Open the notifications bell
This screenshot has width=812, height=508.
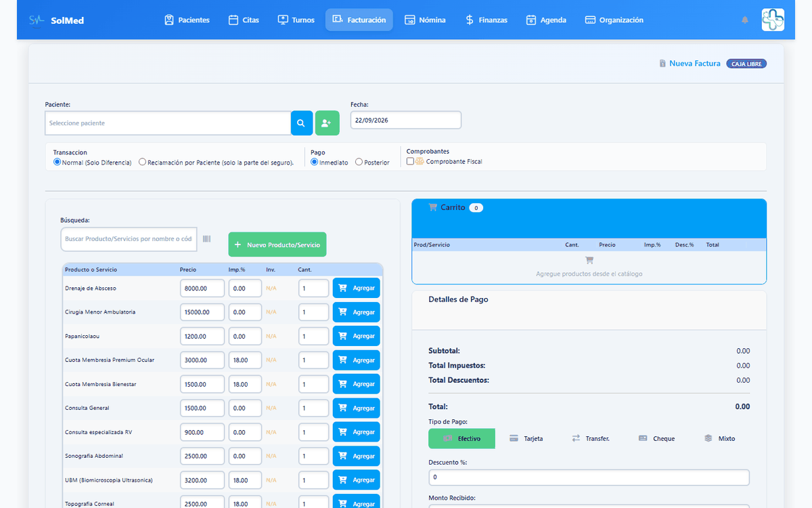coord(745,20)
